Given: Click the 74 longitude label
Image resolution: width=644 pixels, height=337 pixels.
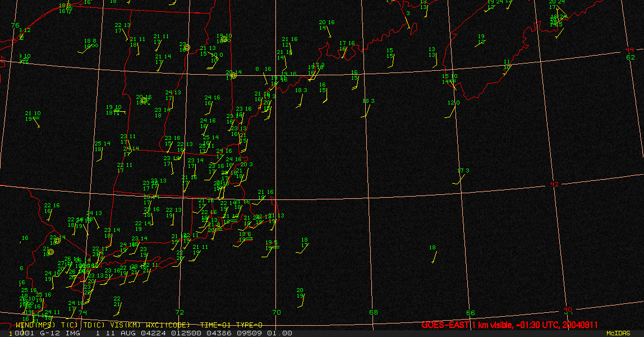Looking at the screenshot, I should point(83,313).
